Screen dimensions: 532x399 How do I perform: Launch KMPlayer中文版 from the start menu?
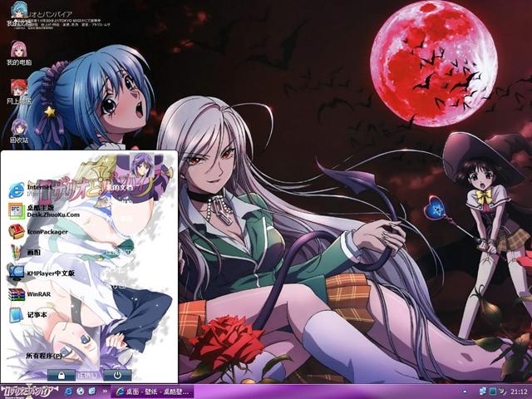tap(42, 273)
